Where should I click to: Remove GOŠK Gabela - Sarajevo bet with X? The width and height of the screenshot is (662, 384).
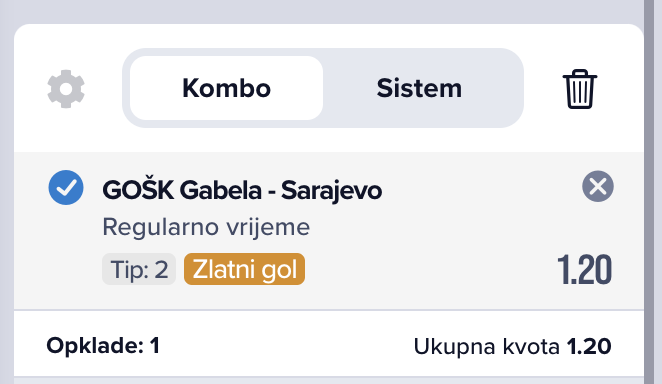coord(598,187)
